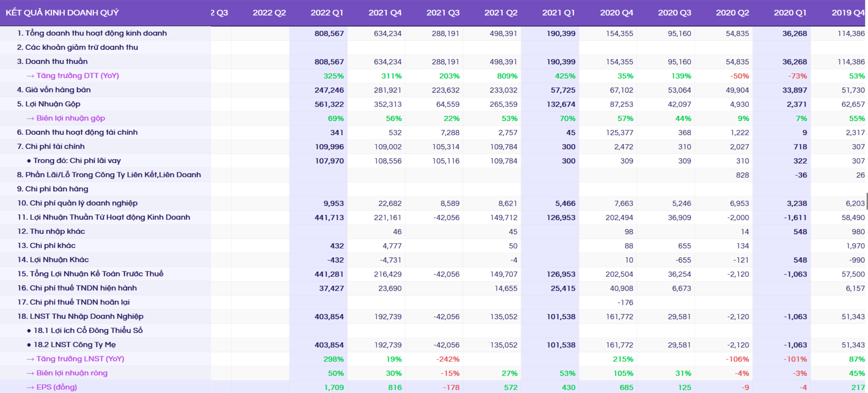Select the 2021 Q1 column header
Image resolution: width=868 pixels, height=393 pixels.
coord(558,13)
